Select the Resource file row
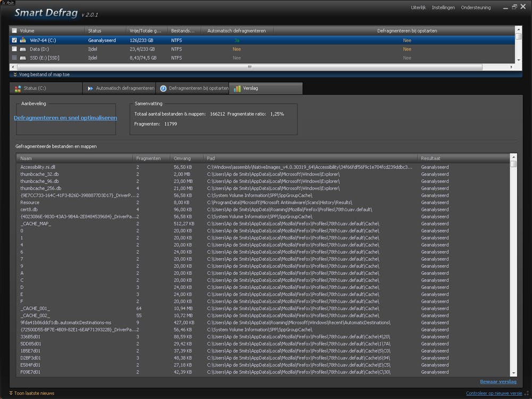The height and width of the screenshot is (399, 532). pyautogui.click(x=263, y=202)
